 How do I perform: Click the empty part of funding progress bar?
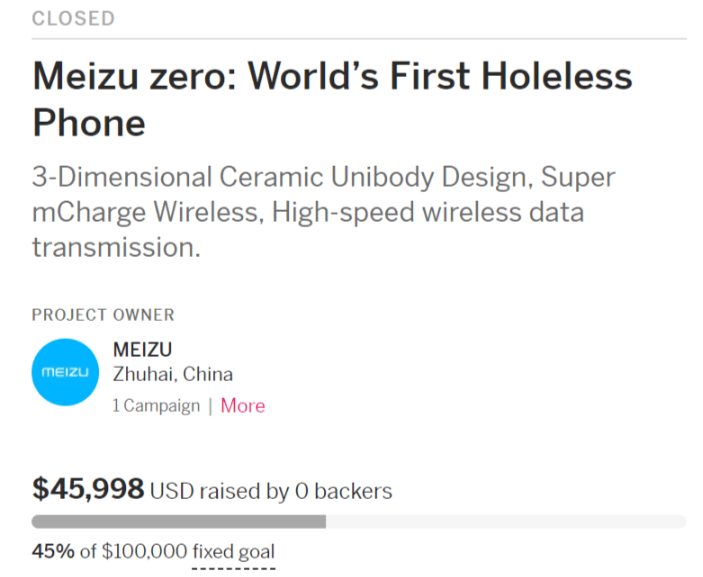tap(505, 521)
